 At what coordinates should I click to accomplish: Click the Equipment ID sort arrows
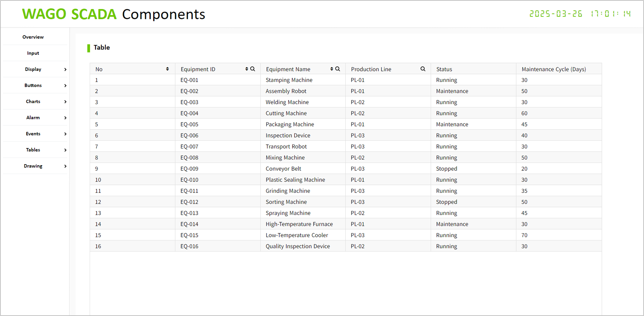coord(246,69)
